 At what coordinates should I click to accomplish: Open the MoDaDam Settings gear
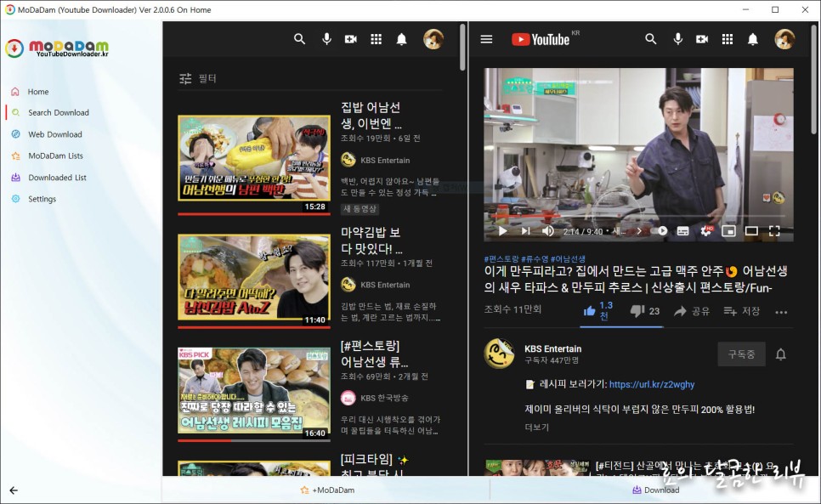(15, 198)
